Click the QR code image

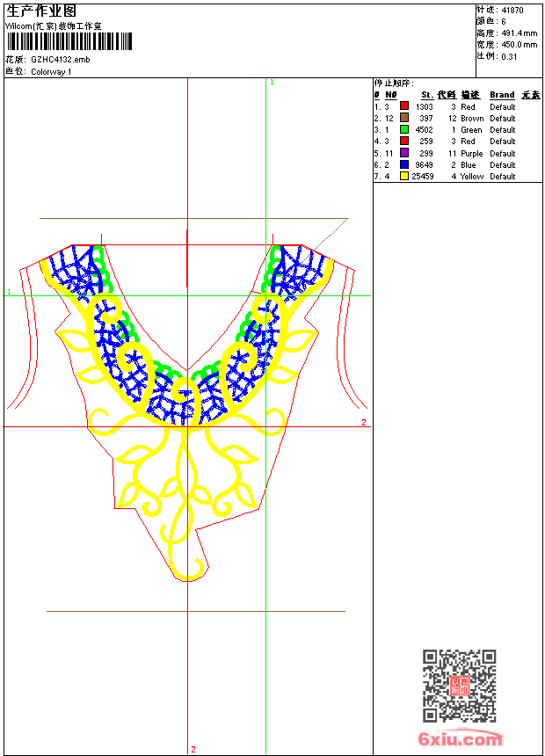tap(459, 686)
